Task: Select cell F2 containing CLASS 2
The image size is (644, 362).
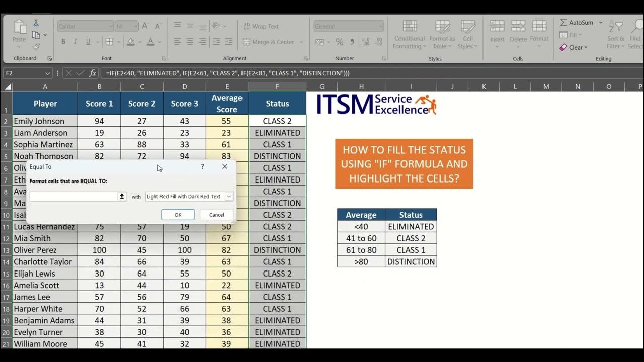Action: click(x=277, y=121)
